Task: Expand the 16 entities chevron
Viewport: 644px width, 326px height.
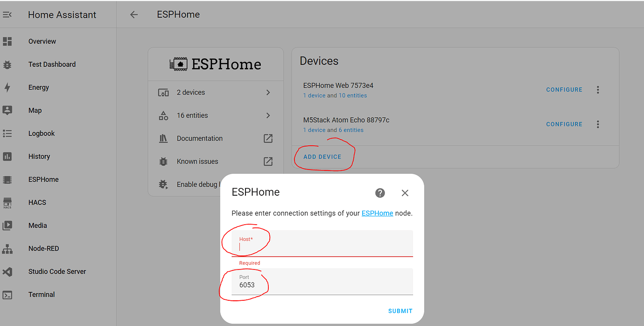Action: [268, 115]
